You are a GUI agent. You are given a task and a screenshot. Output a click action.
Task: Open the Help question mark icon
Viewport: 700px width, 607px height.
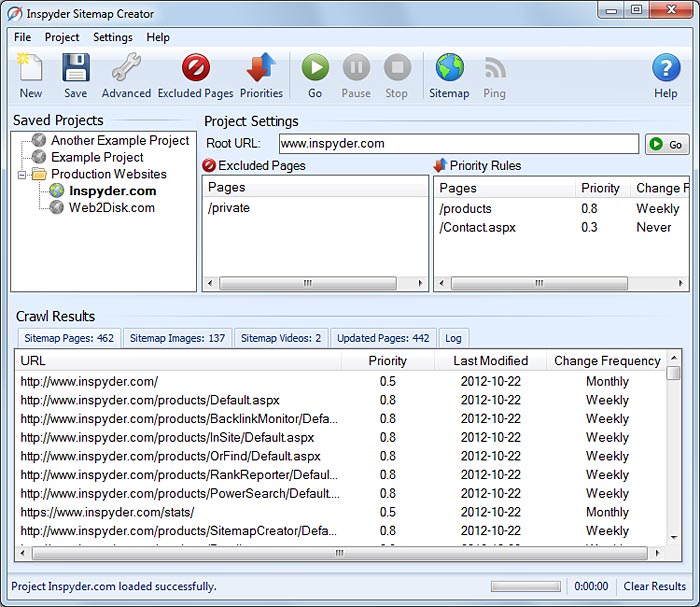[x=666, y=68]
